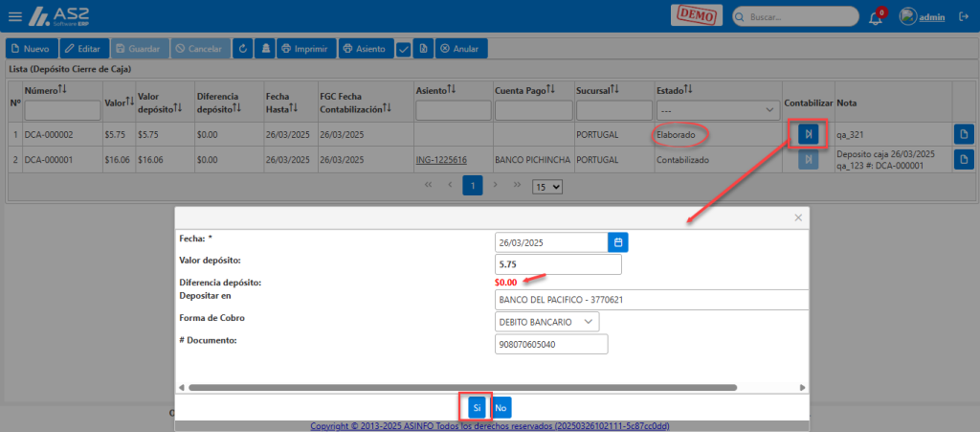Open the Forma de Cobro dropdown
Image resolution: width=980 pixels, height=432 pixels.
point(546,321)
